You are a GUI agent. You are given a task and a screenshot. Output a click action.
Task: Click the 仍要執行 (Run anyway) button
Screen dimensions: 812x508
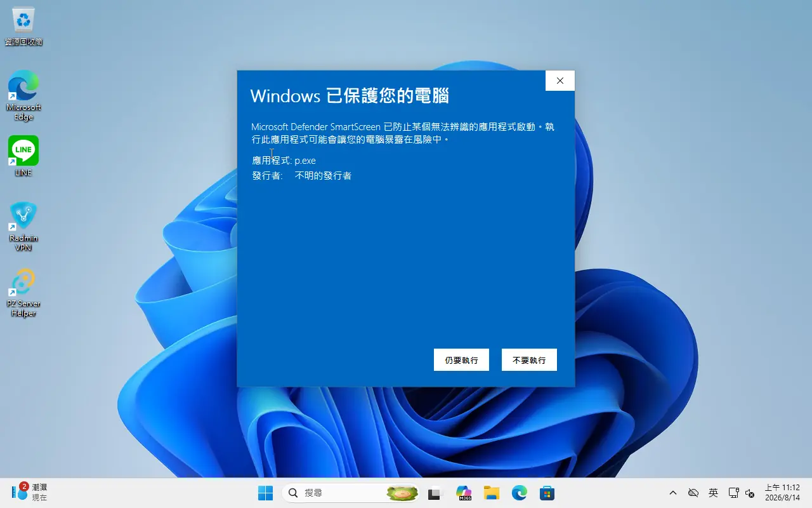[461, 360]
